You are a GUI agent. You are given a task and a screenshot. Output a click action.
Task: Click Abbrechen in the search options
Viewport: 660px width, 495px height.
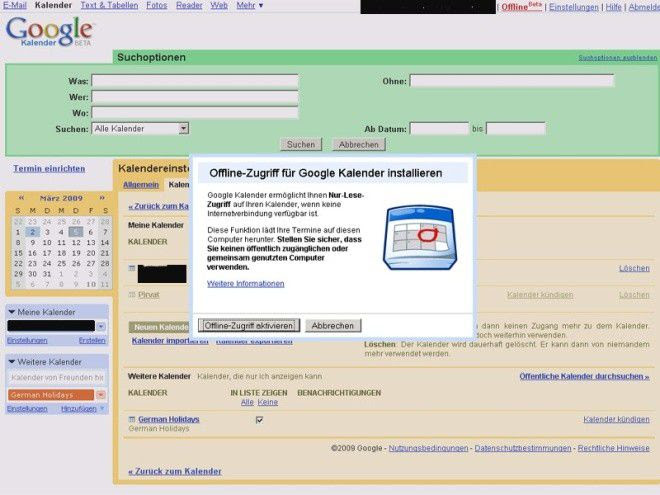point(359,144)
